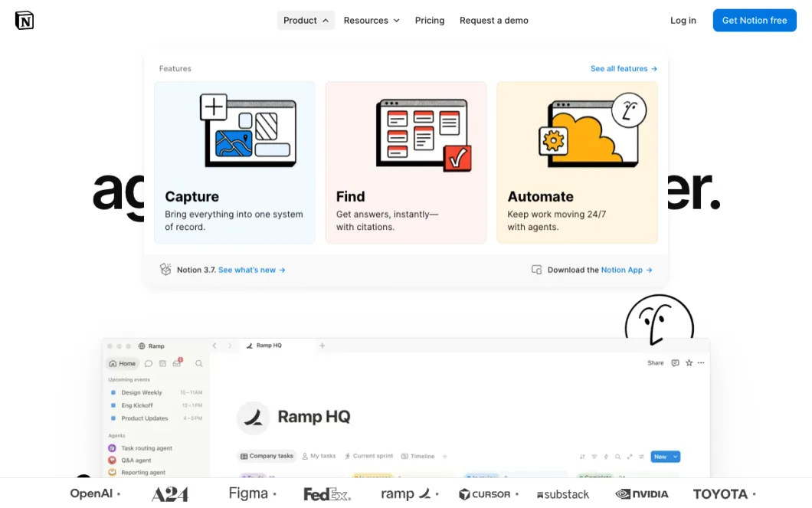Add new tab with plus icon

coord(322,346)
